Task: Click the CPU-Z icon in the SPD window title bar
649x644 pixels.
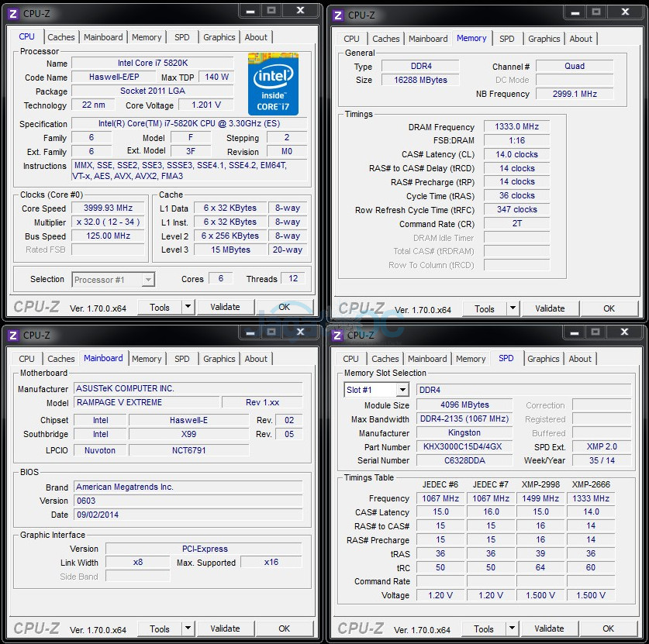Action: 337,335
